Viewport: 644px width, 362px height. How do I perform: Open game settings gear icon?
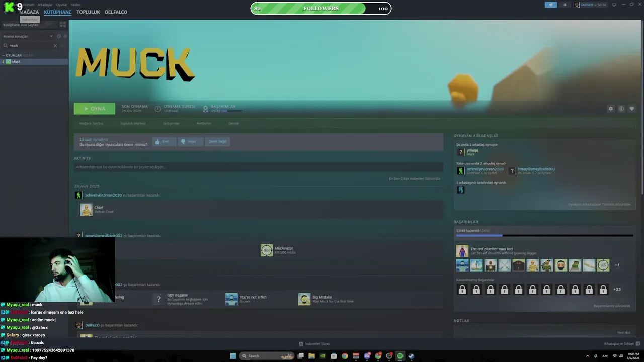point(611,109)
